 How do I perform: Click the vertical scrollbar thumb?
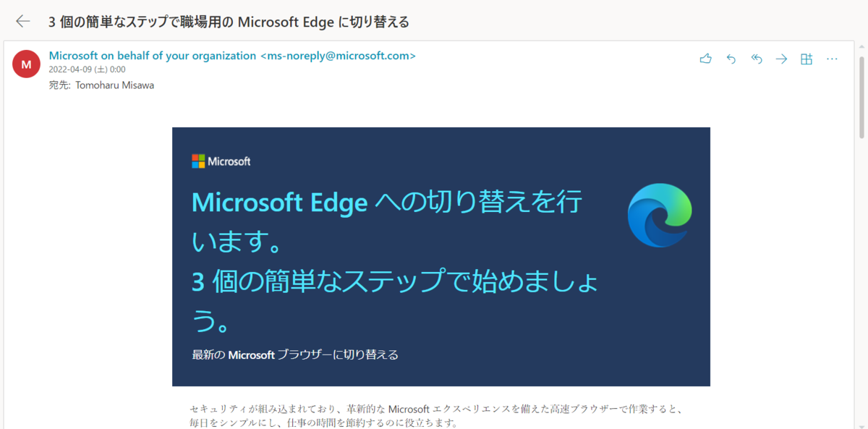point(861,95)
